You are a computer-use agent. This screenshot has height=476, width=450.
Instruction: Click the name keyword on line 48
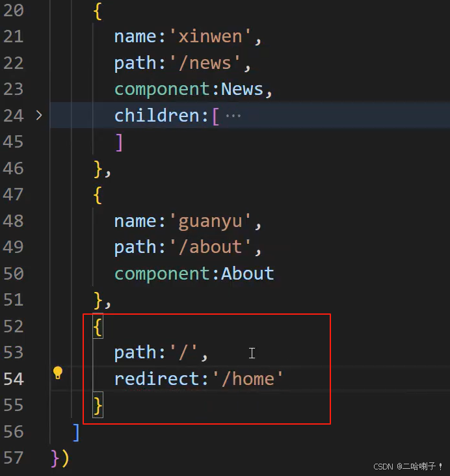(135, 221)
